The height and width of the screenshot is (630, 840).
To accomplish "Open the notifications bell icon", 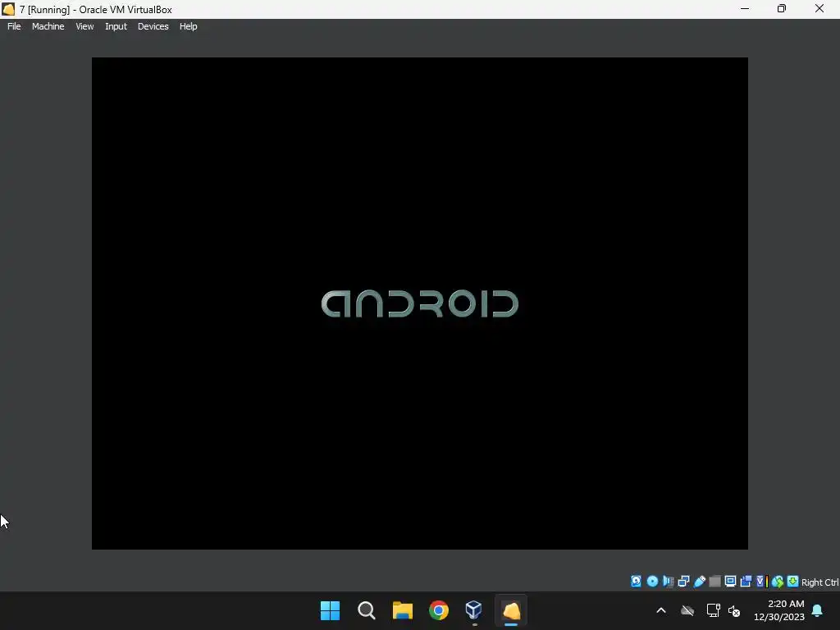I will coord(818,610).
